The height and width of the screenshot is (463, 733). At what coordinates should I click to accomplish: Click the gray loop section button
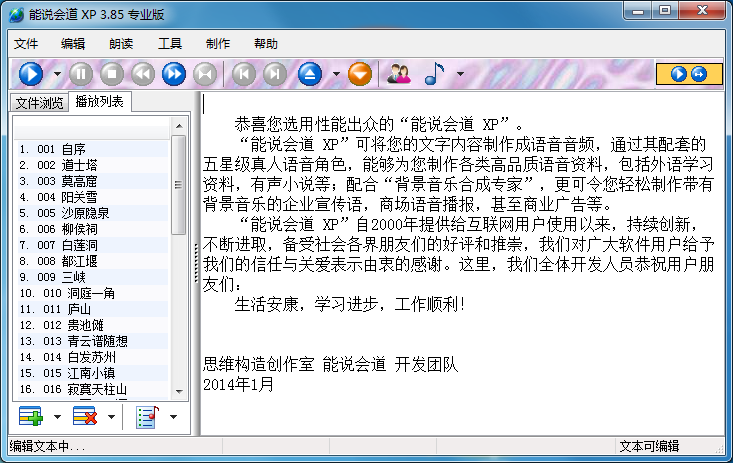[205, 74]
